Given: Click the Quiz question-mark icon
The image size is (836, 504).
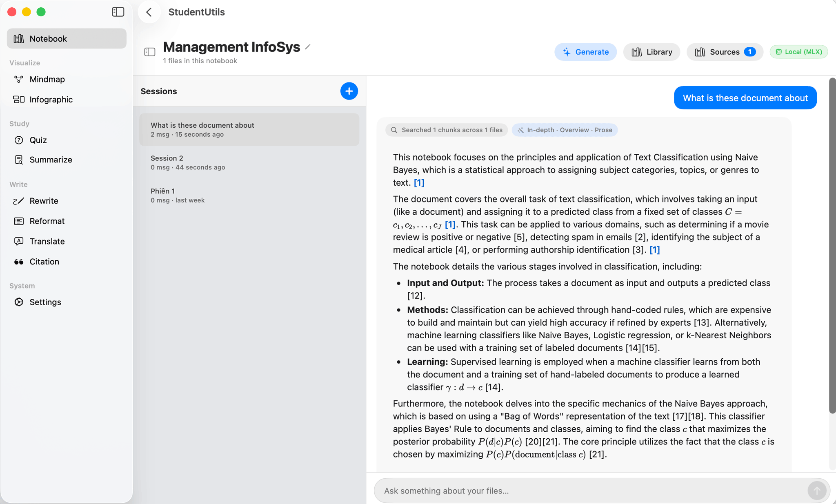Looking at the screenshot, I should pyautogui.click(x=19, y=140).
